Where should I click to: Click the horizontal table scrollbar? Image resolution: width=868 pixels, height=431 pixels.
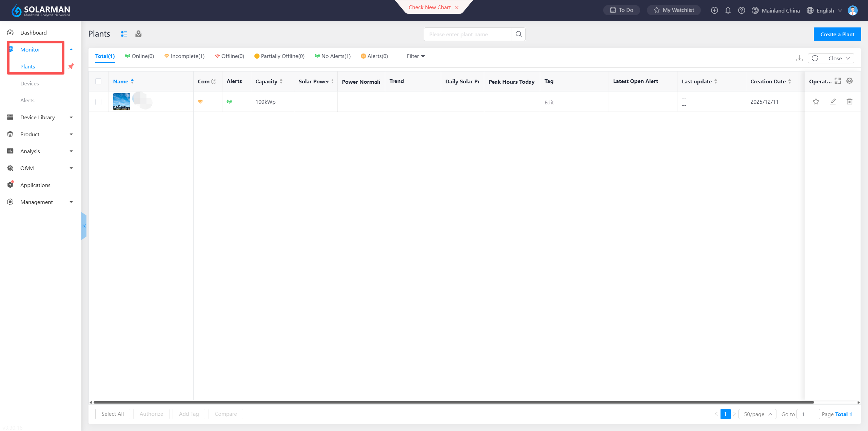[x=454, y=402]
